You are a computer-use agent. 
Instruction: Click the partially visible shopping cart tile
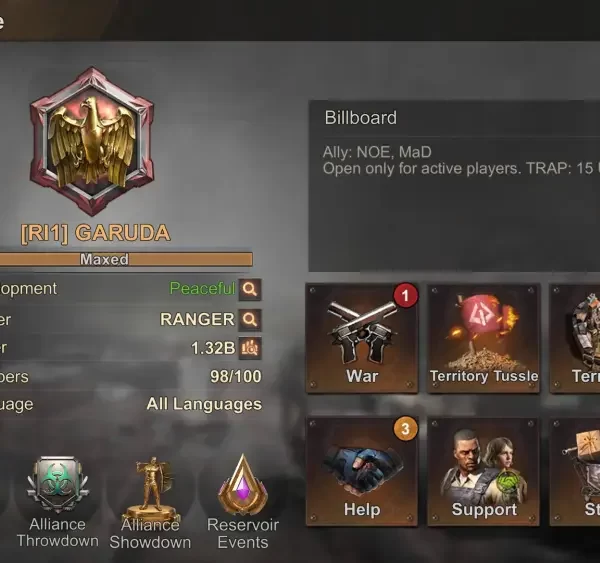coord(575,472)
